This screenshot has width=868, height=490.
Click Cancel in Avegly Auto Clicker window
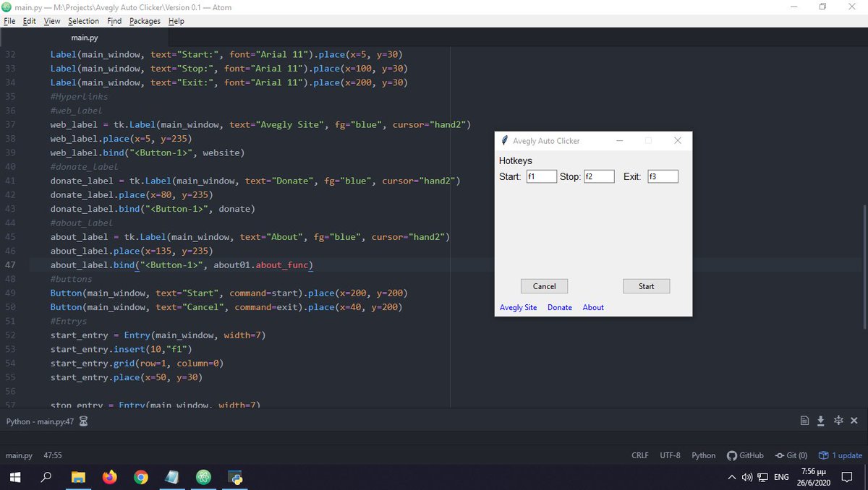(x=544, y=286)
